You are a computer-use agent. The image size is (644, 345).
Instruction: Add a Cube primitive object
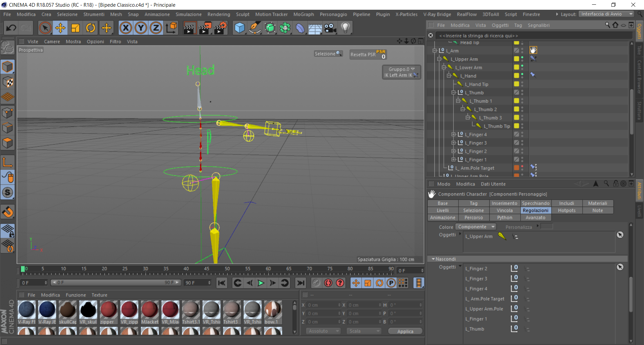(239, 28)
